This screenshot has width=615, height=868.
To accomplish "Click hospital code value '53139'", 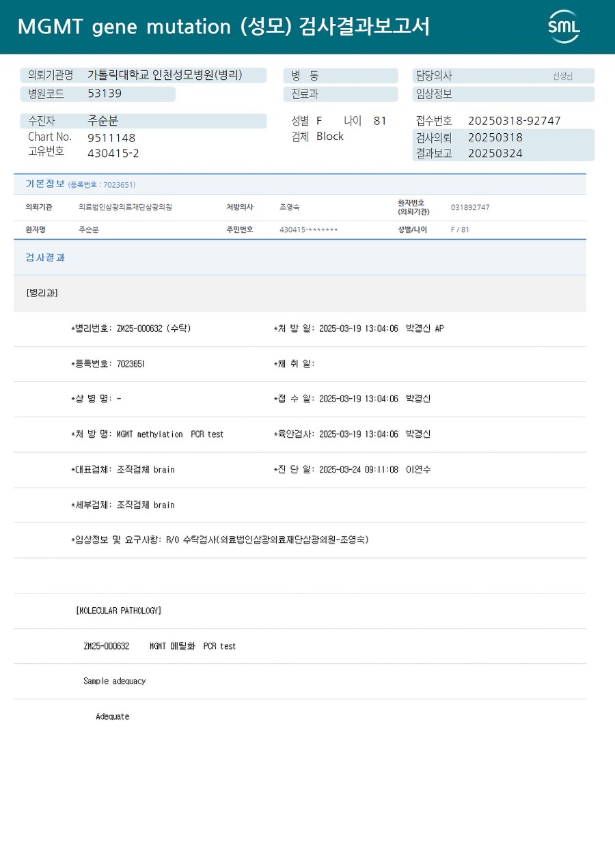I will click(105, 94).
